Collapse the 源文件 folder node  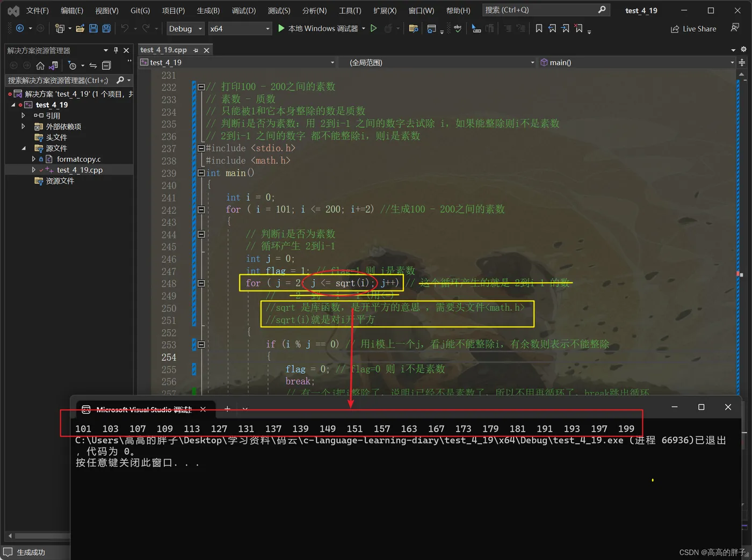coord(23,148)
